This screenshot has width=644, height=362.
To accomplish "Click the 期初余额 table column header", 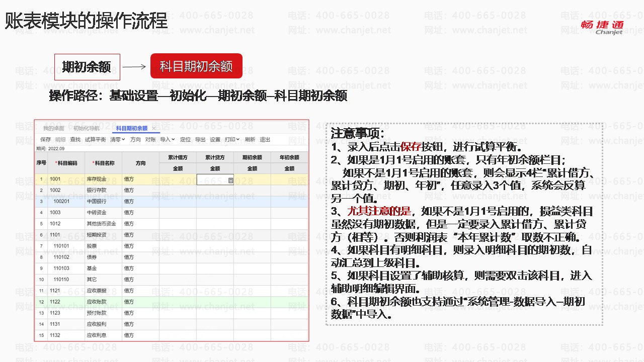I will (x=252, y=157).
